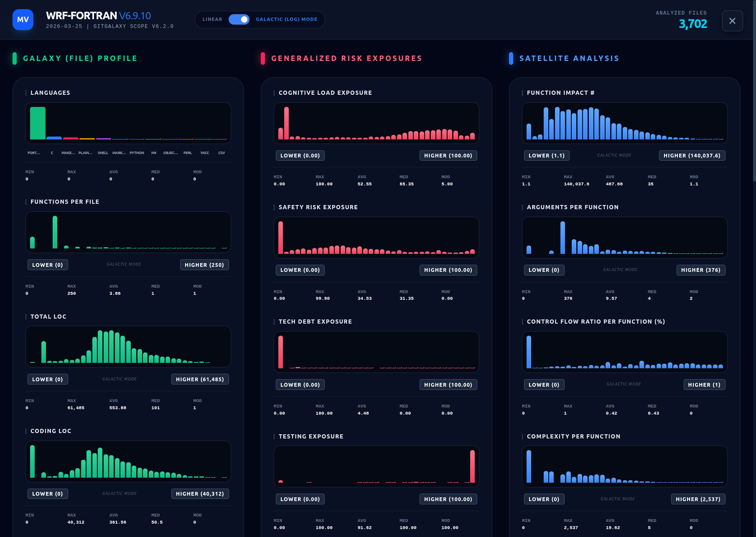
Task: Click the MV logo icon
Action: tap(23, 20)
